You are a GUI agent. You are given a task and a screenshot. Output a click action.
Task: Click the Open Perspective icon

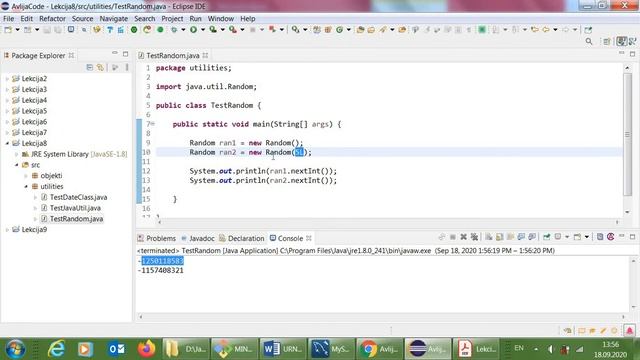pyautogui.click(x=607, y=41)
